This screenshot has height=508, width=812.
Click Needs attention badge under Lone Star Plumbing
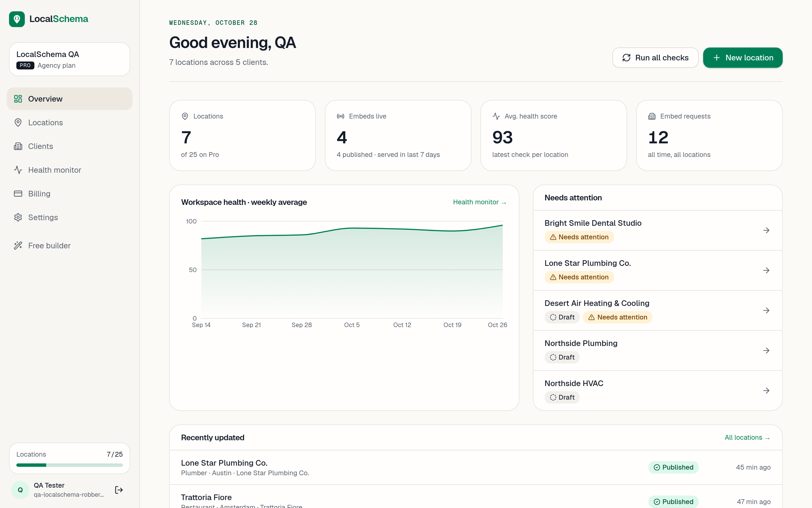coord(579,277)
